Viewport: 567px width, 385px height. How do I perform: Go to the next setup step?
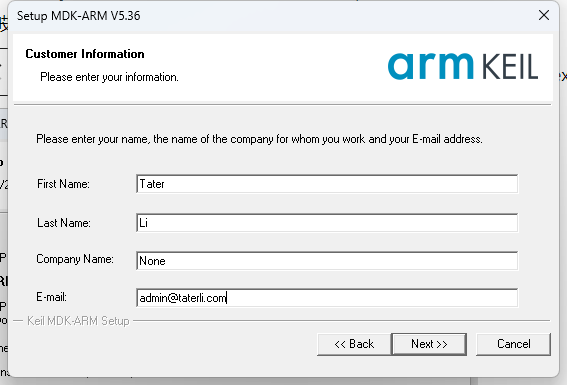(x=429, y=344)
